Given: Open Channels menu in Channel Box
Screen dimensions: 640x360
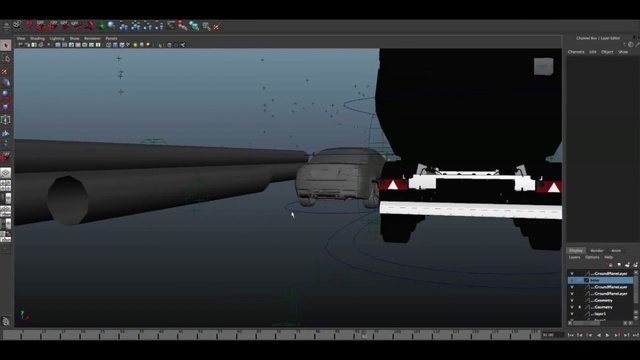Looking at the screenshot, I should pyautogui.click(x=576, y=52).
